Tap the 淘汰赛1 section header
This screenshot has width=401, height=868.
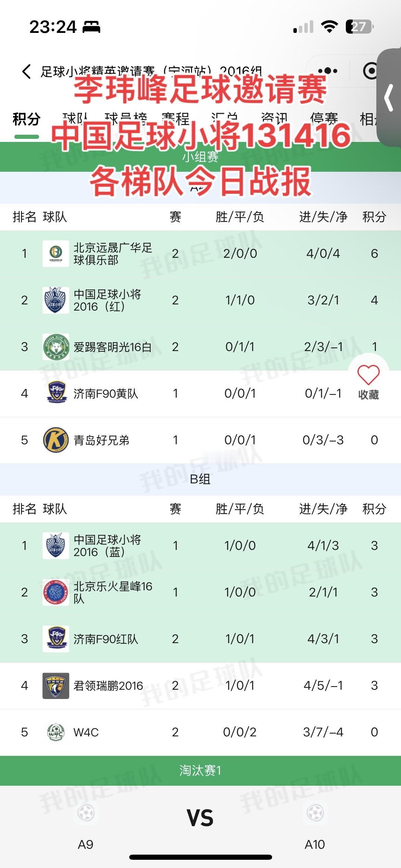point(200,771)
